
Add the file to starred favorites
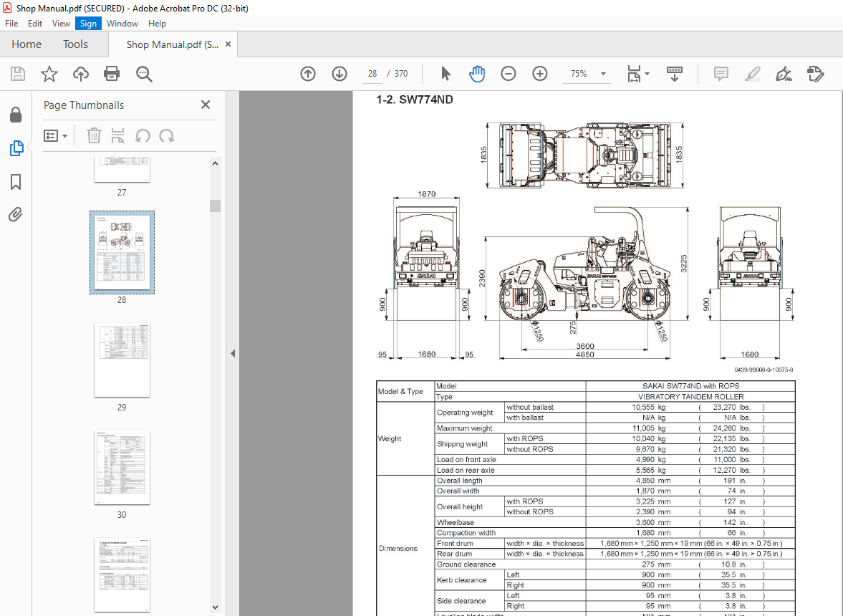click(x=49, y=74)
